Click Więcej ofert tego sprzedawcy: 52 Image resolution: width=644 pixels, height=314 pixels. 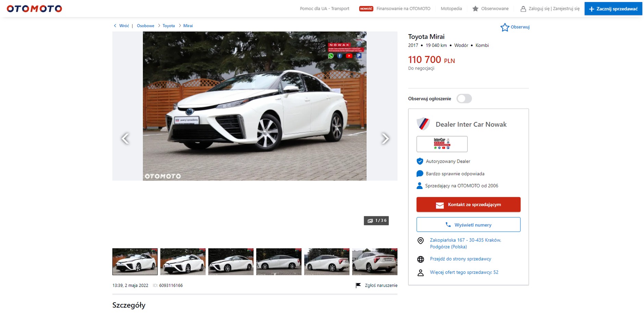[x=464, y=272]
